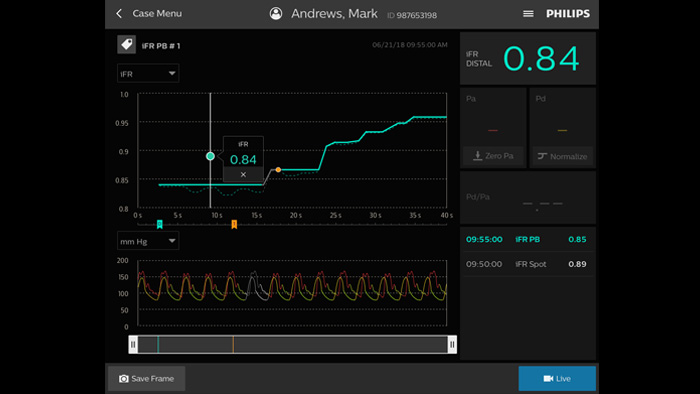Click the right pause handle of the timeline scrubber
The width and height of the screenshot is (700, 394).
[452, 344]
